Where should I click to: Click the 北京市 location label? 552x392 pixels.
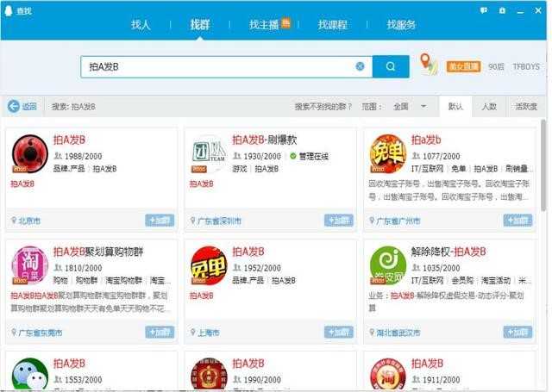click(29, 221)
